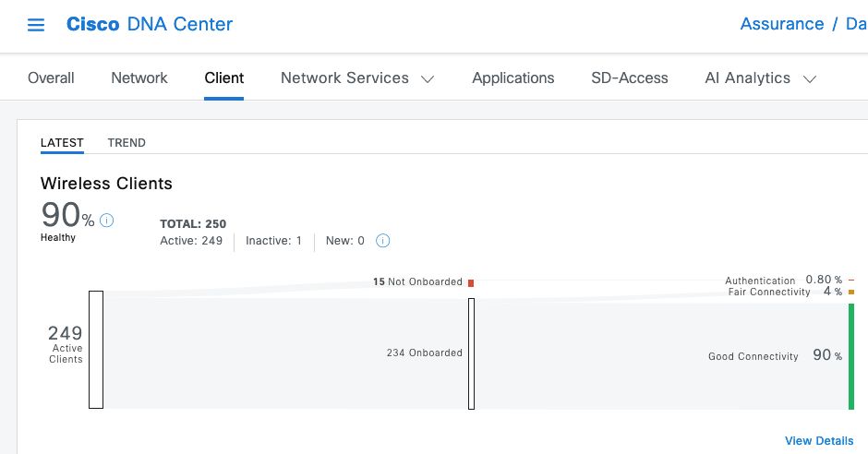This screenshot has width=868, height=454.
Task: Click View Details link
Action: (819, 441)
